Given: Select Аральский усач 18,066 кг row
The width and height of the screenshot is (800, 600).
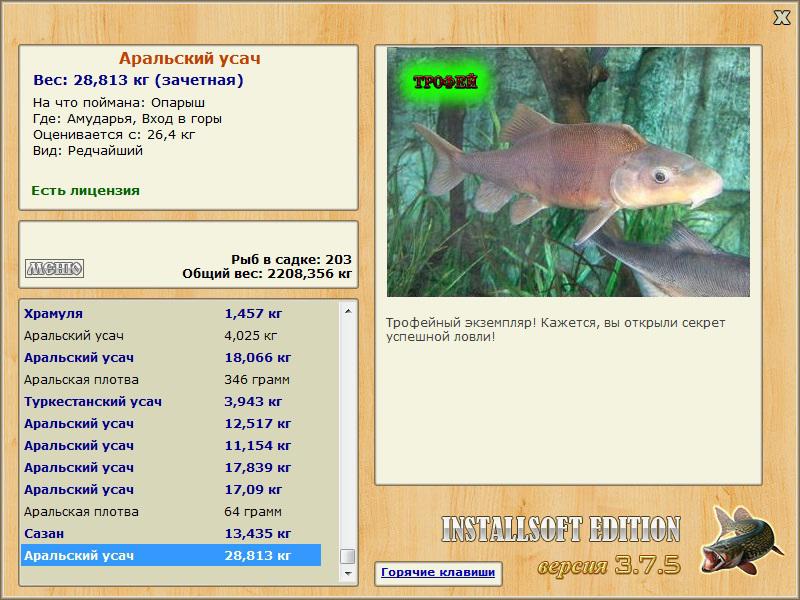Looking at the screenshot, I should click(x=171, y=358).
